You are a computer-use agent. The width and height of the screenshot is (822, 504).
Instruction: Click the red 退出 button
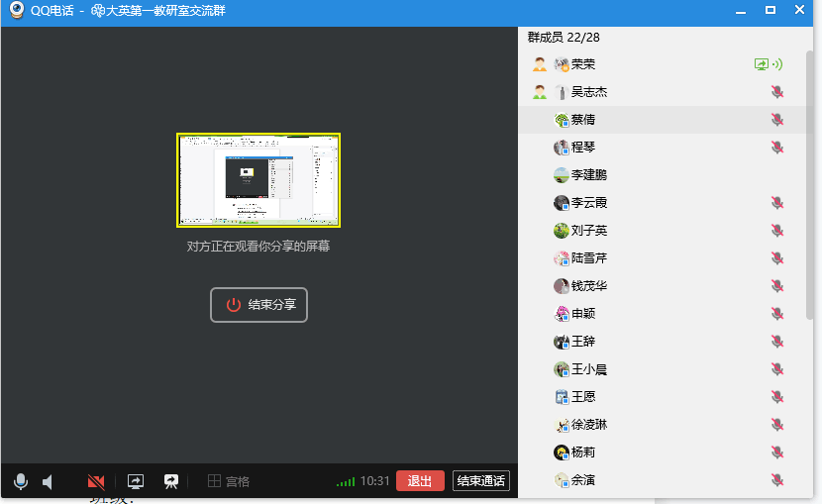click(420, 481)
